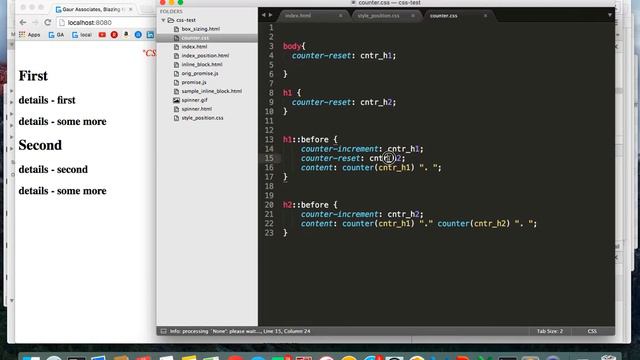640x360 pixels.
Task: Open style_position.css in sidebar
Action: pos(202,118)
